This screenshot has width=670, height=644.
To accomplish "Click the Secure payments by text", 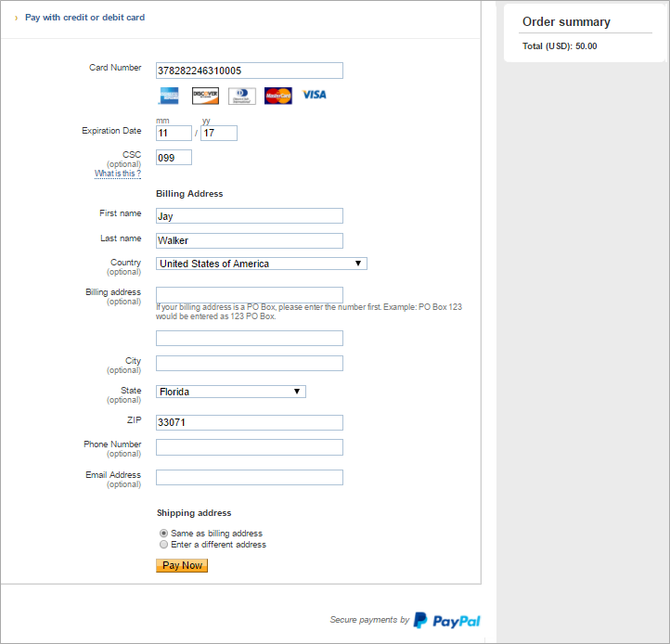I will coord(369,620).
